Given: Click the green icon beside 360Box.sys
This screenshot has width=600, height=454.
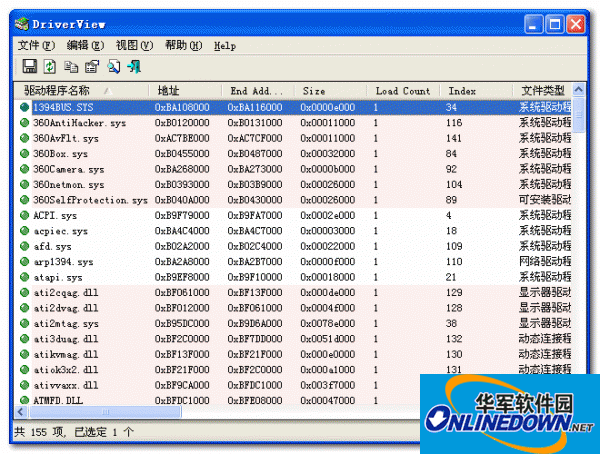Looking at the screenshot, I should tap(24, 154).
